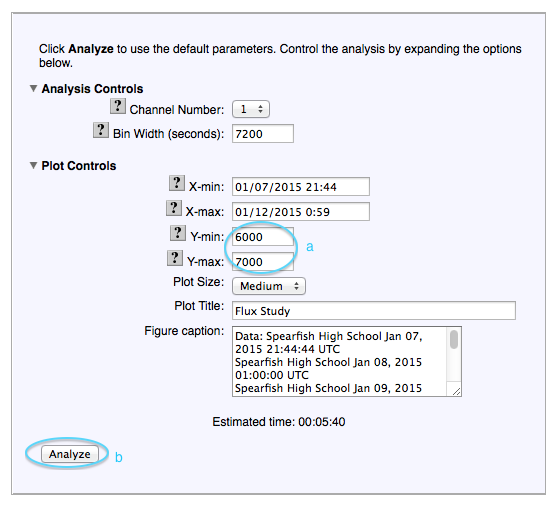Click the Figure caption scrollbar thumb

point(454,339)
